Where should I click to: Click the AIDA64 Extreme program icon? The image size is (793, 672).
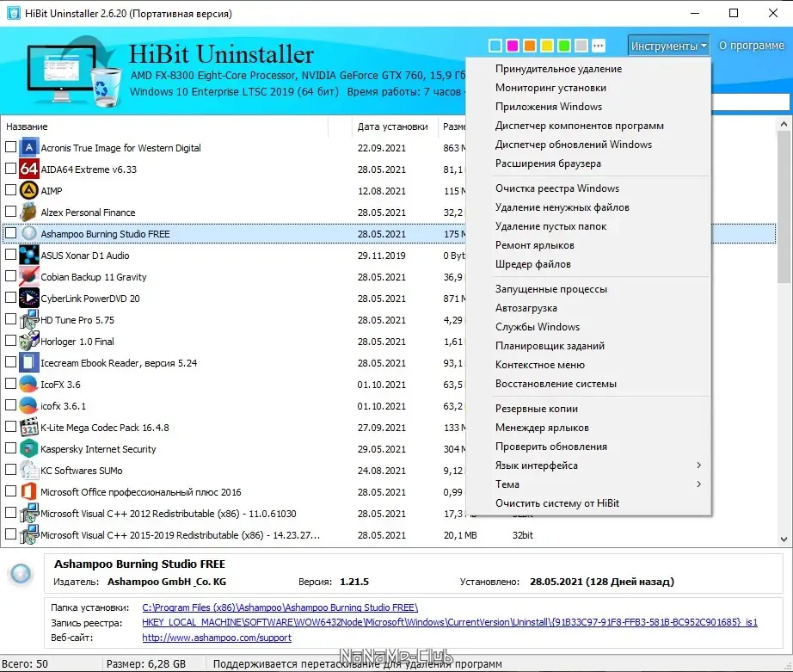(29, 169)
